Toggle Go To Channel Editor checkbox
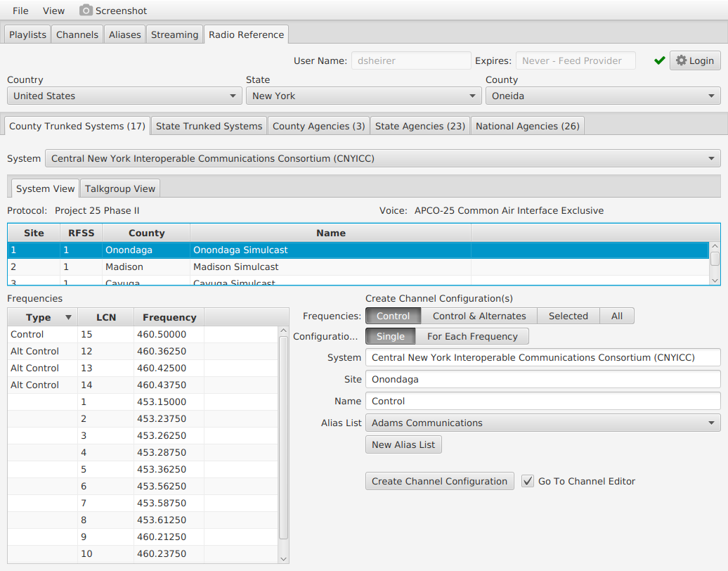 click(528, 481)
